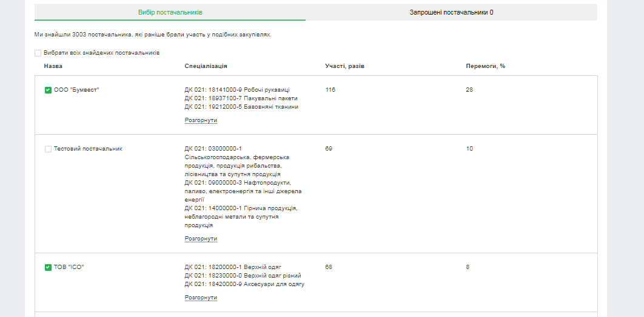This screenshot has width=644, height=317.
Task: Click the Участі, разів column header
Action: click(344, 66)
